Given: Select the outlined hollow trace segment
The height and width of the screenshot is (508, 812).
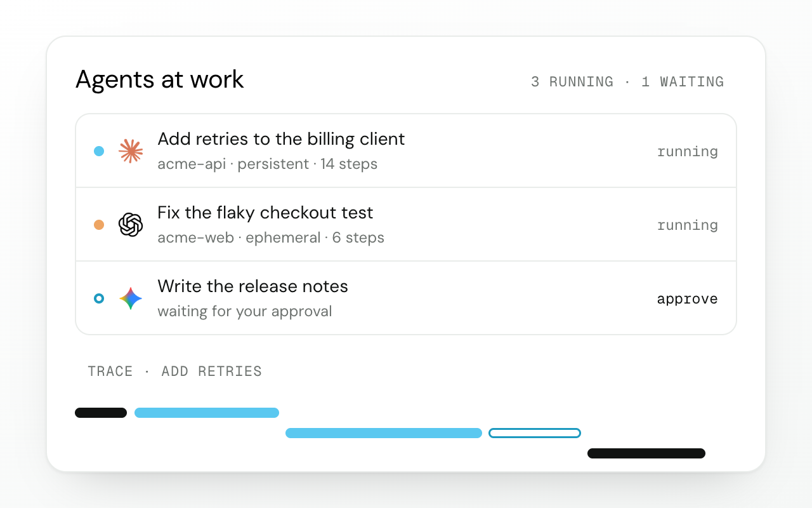Looking at the screenshot, I should coord(535,433).
